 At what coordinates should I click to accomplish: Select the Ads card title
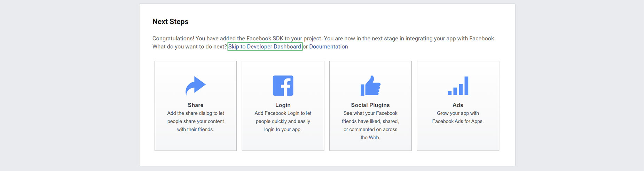click(458, 105)
